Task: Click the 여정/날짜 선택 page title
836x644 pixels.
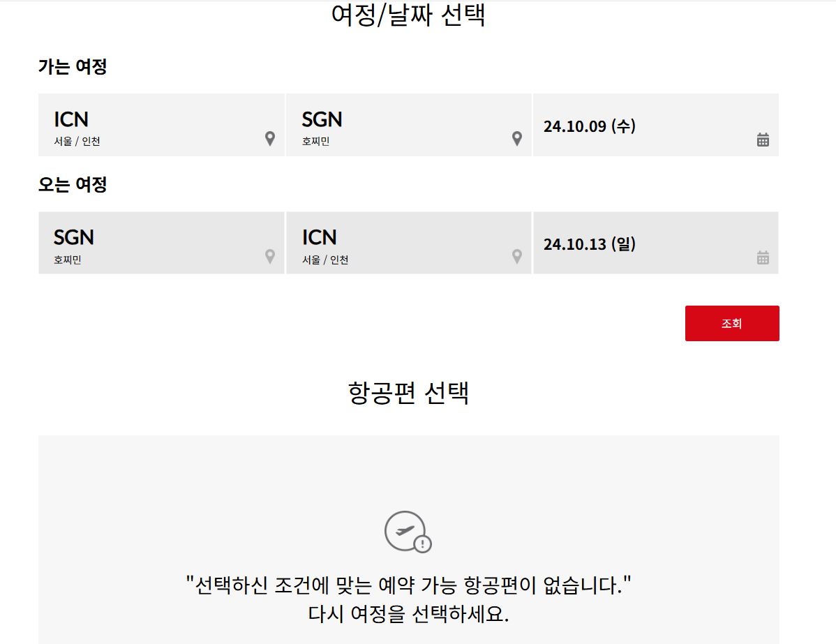Action: point(408,15)
